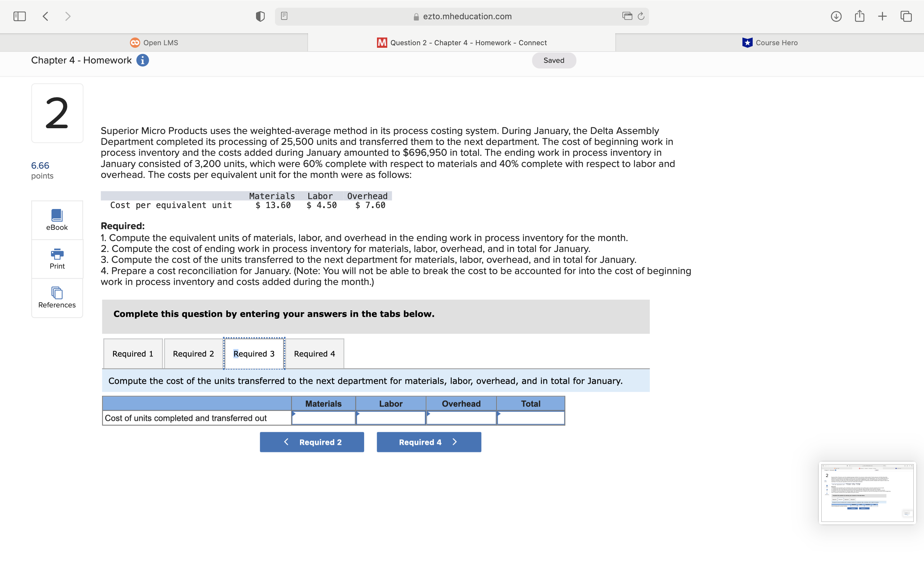
Task: Select the Required 1 tab
Action: (133, 353)
